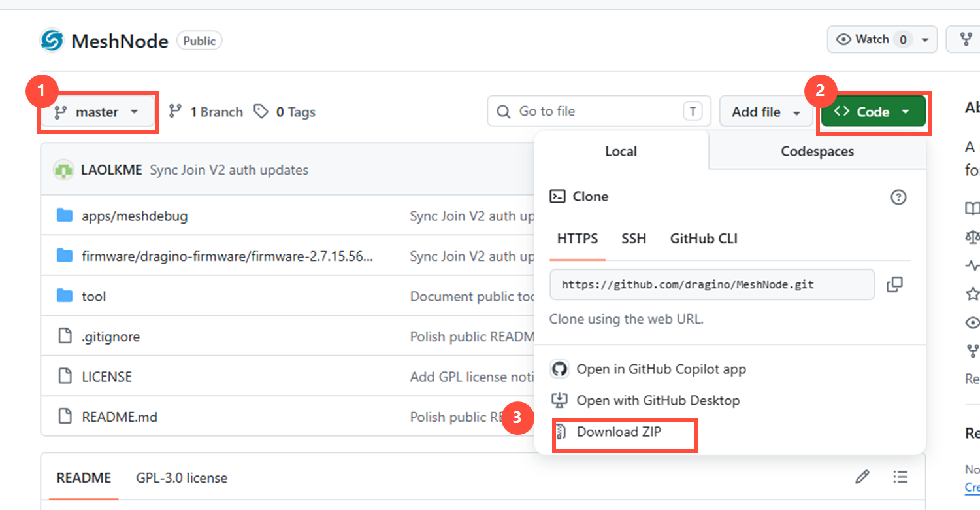The height and width of the screenshot is (510, 980).
Task: Select the GitHub CLI clone tab
Action: point(704,239)
